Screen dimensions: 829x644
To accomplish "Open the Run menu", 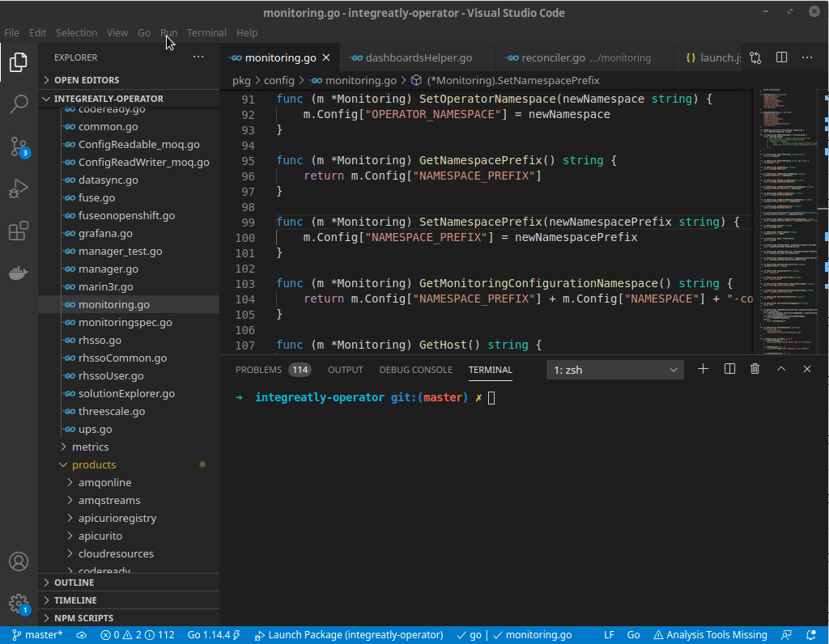I will (168, 32).
